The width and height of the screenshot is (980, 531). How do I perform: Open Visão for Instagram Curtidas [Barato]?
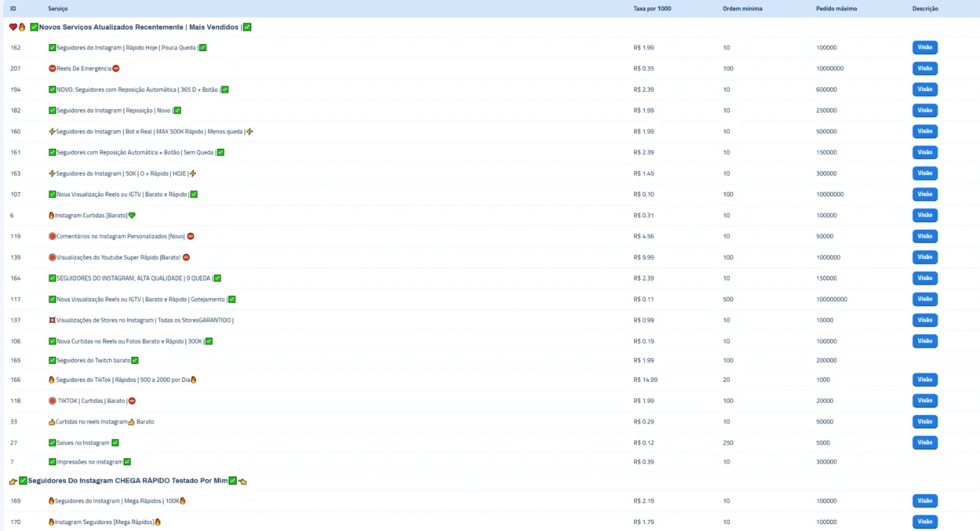(925, 215)
